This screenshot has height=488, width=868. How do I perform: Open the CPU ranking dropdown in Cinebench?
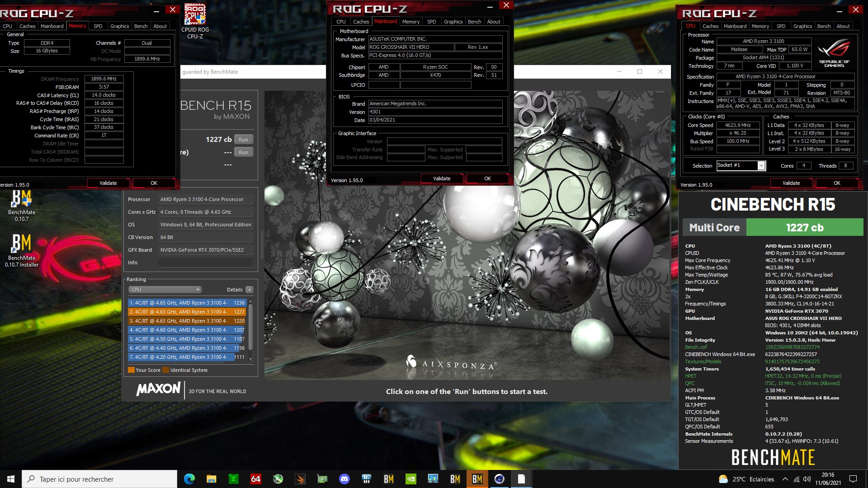click(x=165, y=290)
